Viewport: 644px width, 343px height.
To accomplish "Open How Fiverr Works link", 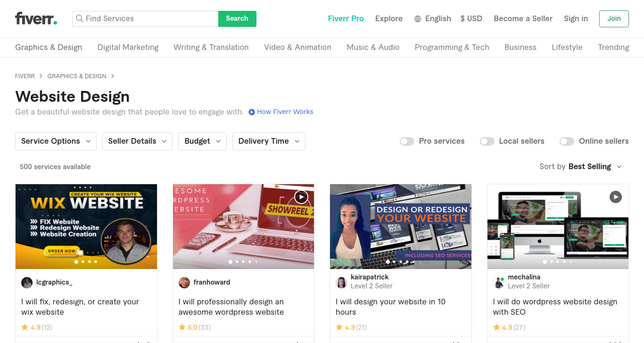I will click(285, 112).
